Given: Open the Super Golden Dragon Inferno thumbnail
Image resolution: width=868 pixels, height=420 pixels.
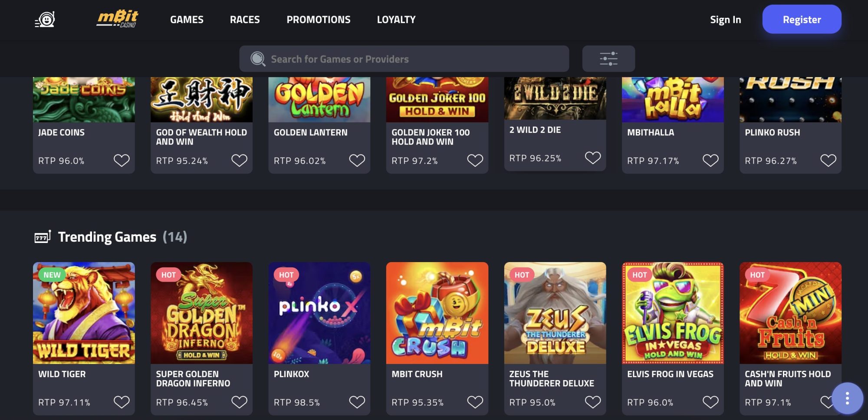Looking at the screenshot, I should [201, 312].
